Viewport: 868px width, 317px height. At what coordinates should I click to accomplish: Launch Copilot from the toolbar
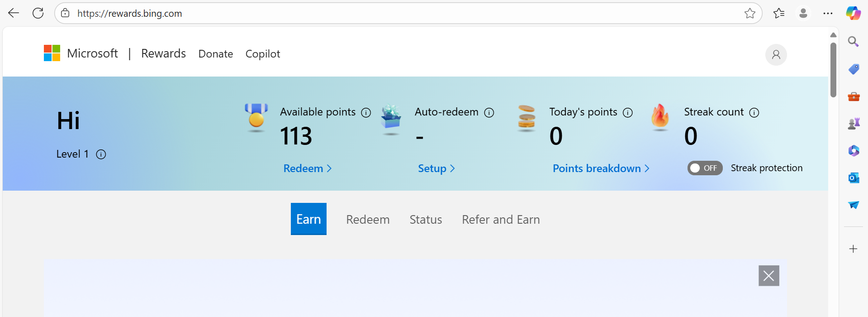[x=853, y=13]
